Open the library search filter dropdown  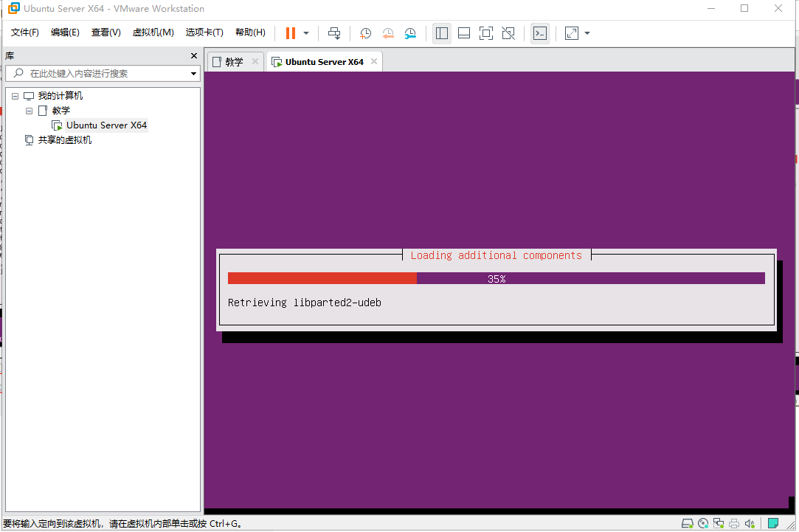(x=193, y=74)
